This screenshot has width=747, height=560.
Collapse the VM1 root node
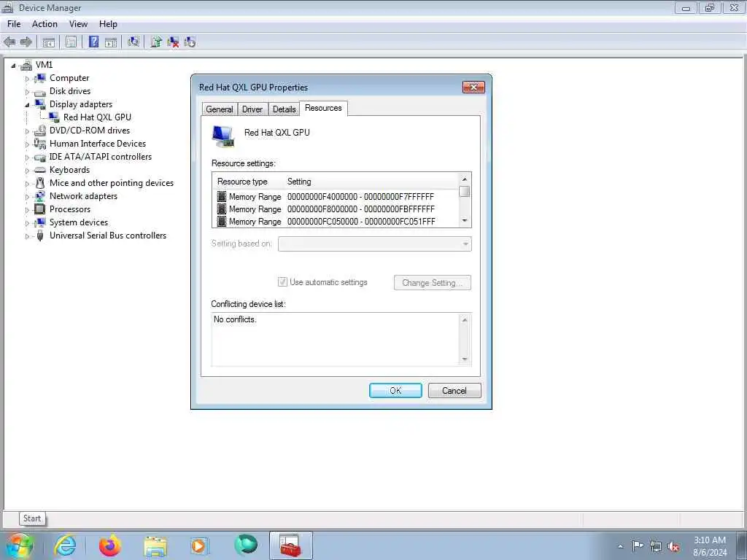(x=13, y=66)
